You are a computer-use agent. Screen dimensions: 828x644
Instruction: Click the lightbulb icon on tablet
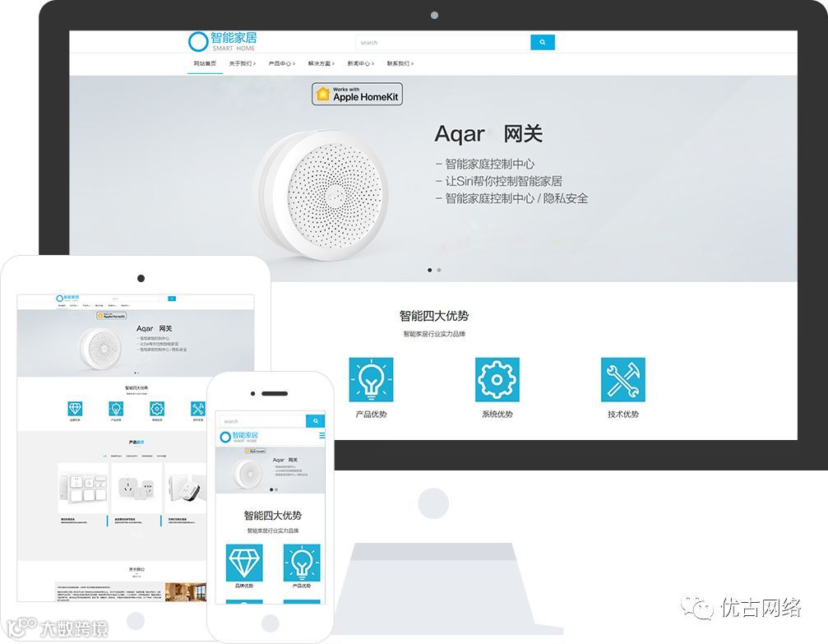point(116,409)
